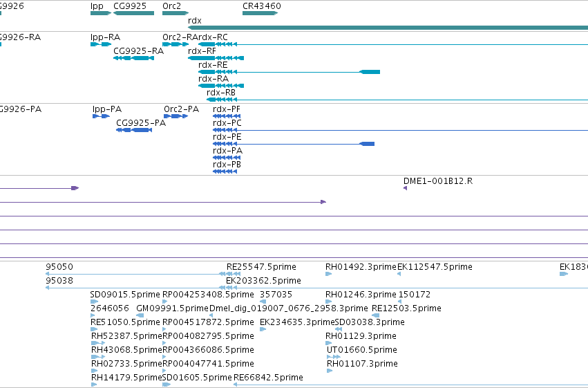Open the RE66842.5prime EST label
The image size is (588, 388).
click(268, 378)
